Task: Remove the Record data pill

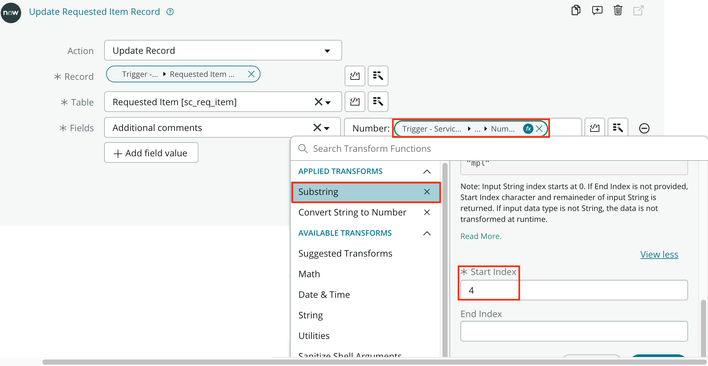Action: (x=251, y=74)
